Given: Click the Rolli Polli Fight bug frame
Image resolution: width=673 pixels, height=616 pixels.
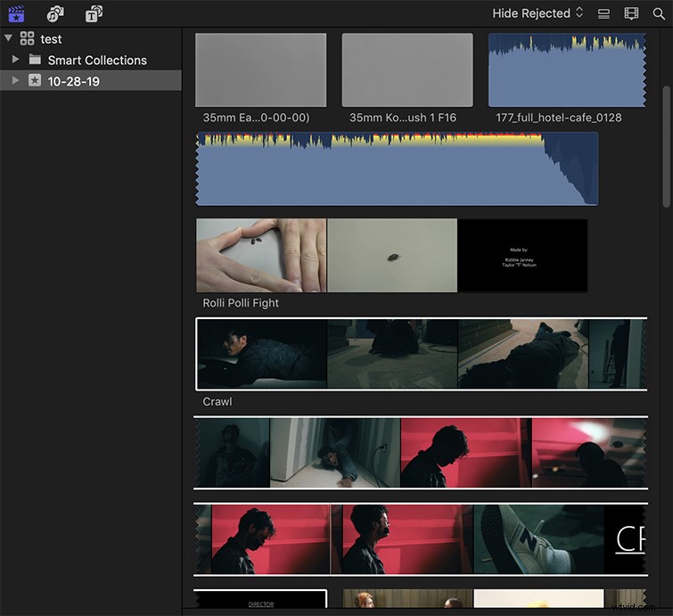Looking at the screenshot, I should (x=392, y=256).
